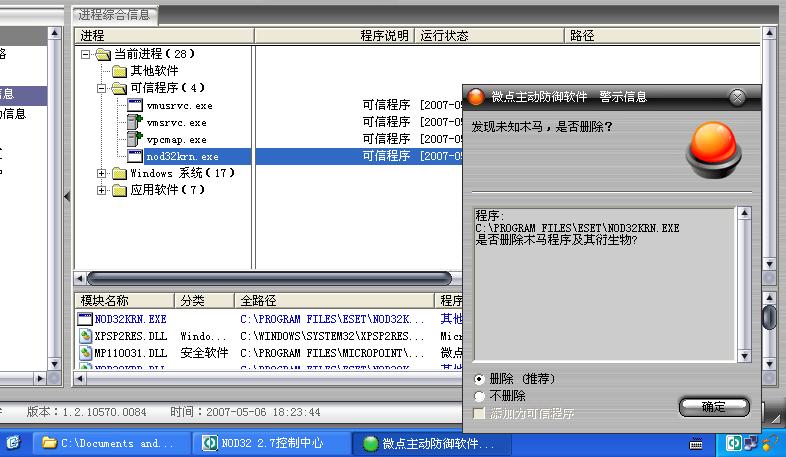
Task: Click the process list scroll-left arrow
Action: coord(79,278)
